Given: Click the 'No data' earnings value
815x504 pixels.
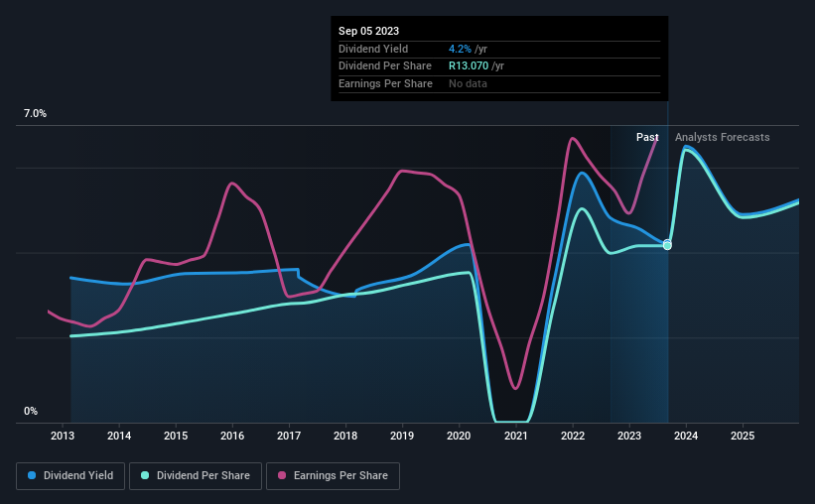Looking at the screenshot, I should 468,83.
